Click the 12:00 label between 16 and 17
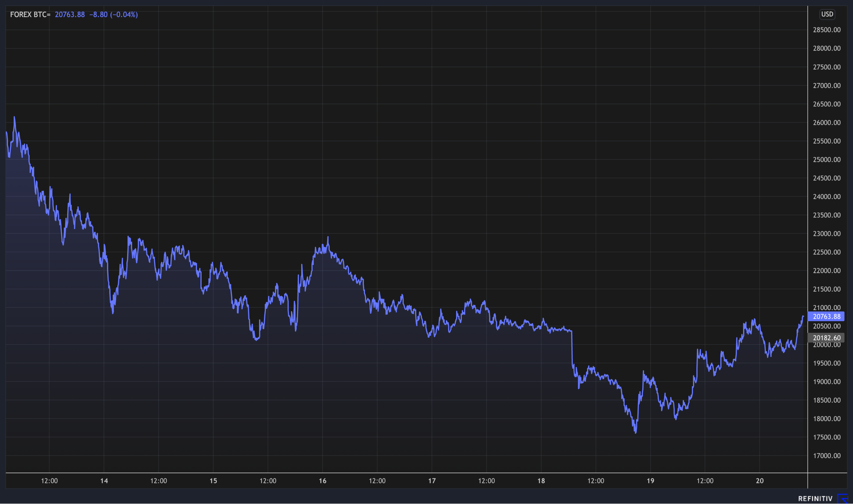This screenshot has height=504, width=853. [x=377, y=481]
